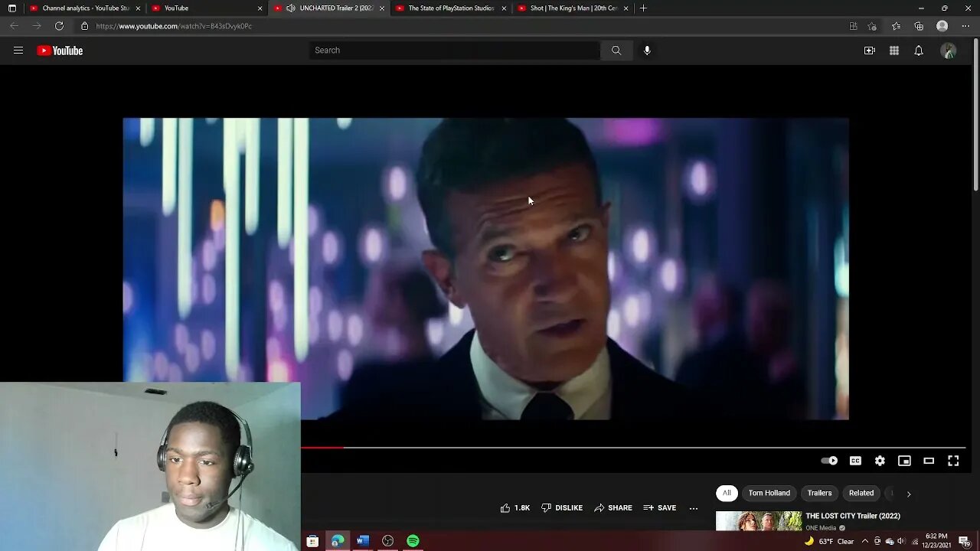Switch to miniplayer mode
Image resolution: width=980 pixels, height=551 pixels.
tap(904, 461)
